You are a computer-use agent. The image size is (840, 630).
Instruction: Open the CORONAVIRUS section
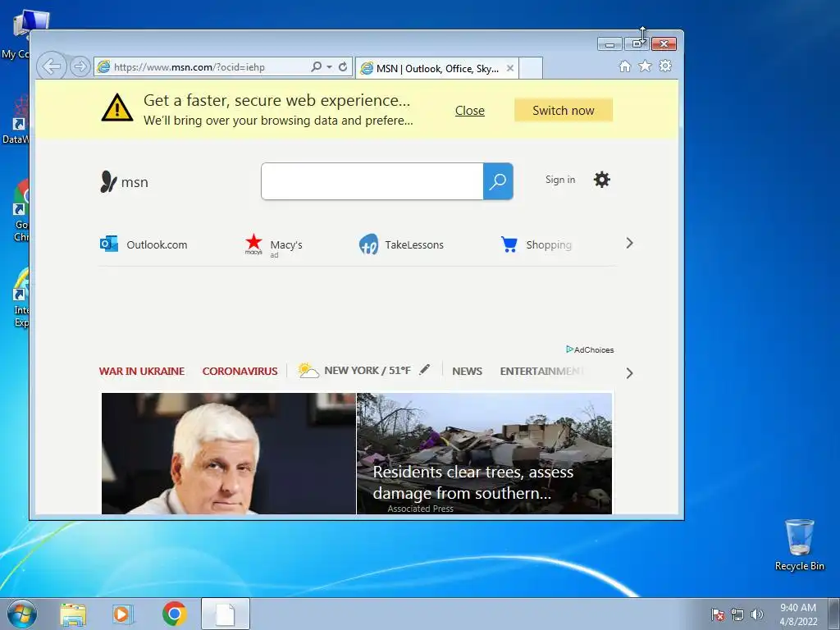coord(240,371)
